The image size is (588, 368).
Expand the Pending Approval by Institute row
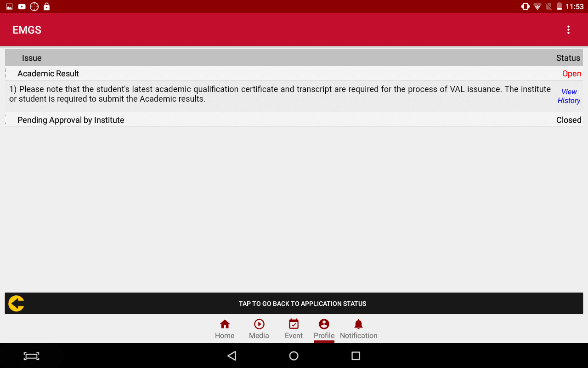71,120
